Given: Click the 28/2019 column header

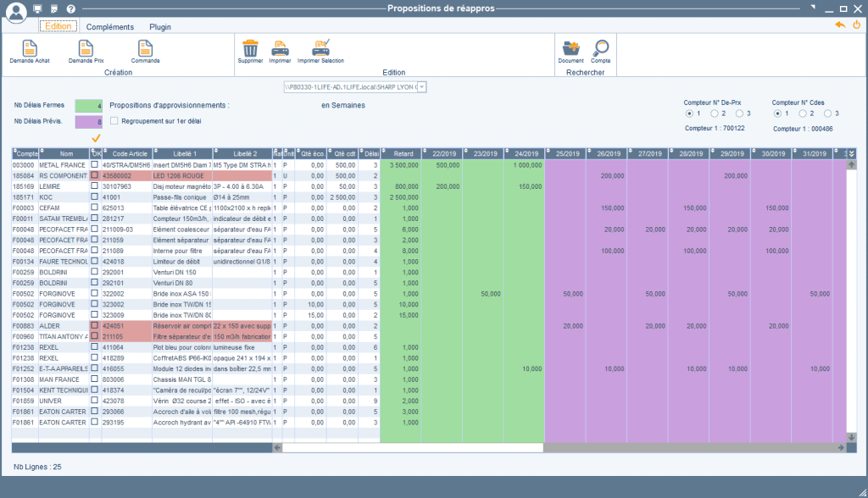Looking at the screenshot, I should (x=689, y=154).
